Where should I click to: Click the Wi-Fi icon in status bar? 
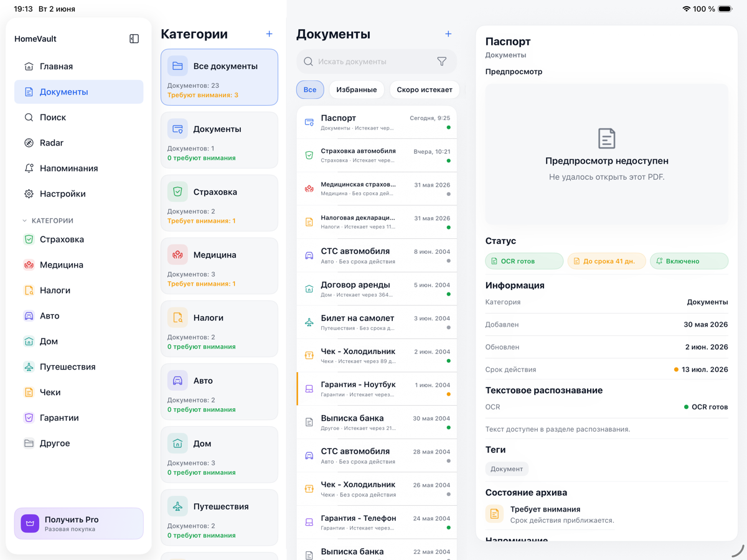686,9
